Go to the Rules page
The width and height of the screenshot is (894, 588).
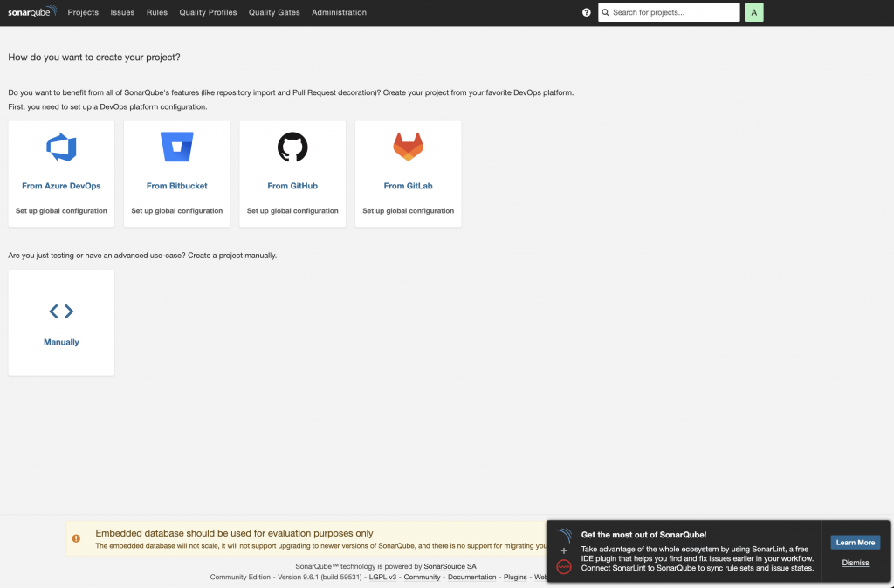coord(157,12)
